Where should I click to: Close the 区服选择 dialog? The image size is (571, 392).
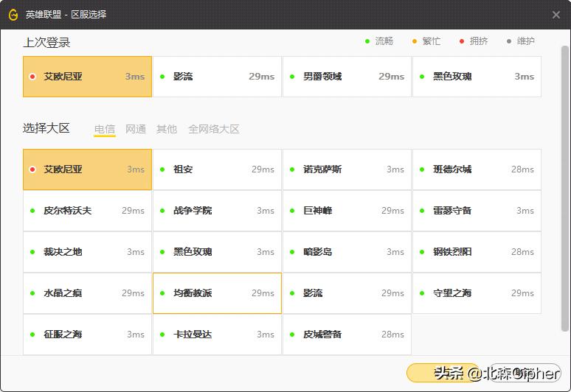(x=556, y=15)
